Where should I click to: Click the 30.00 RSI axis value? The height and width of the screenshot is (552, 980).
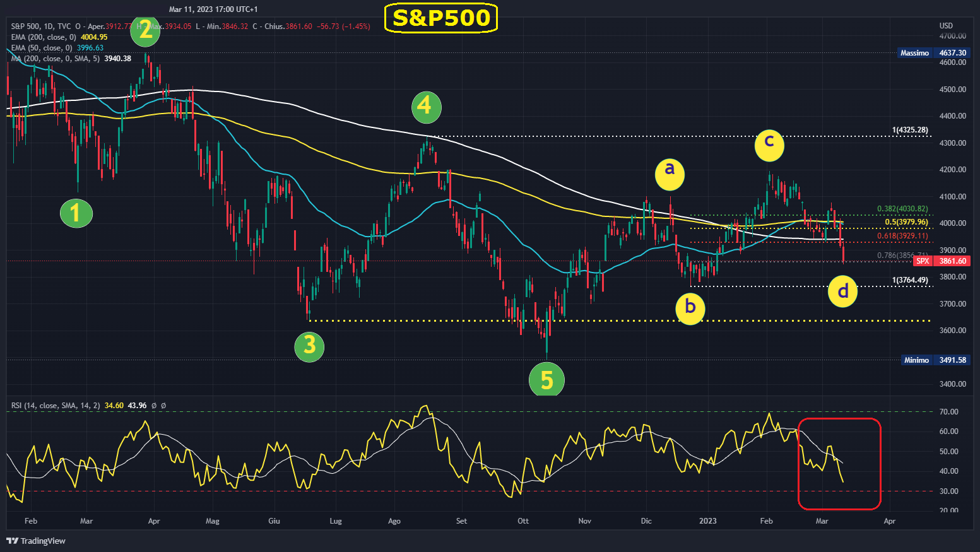pos(949,491)
